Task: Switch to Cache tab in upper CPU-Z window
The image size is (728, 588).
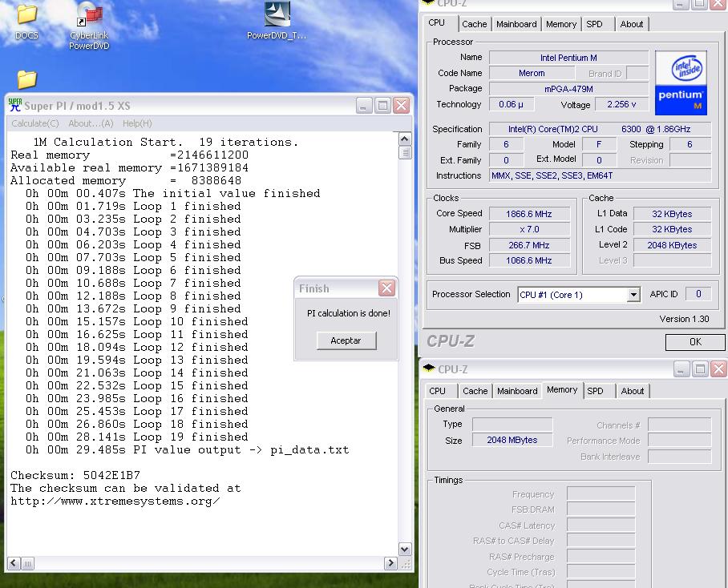Action: point(474,24)
